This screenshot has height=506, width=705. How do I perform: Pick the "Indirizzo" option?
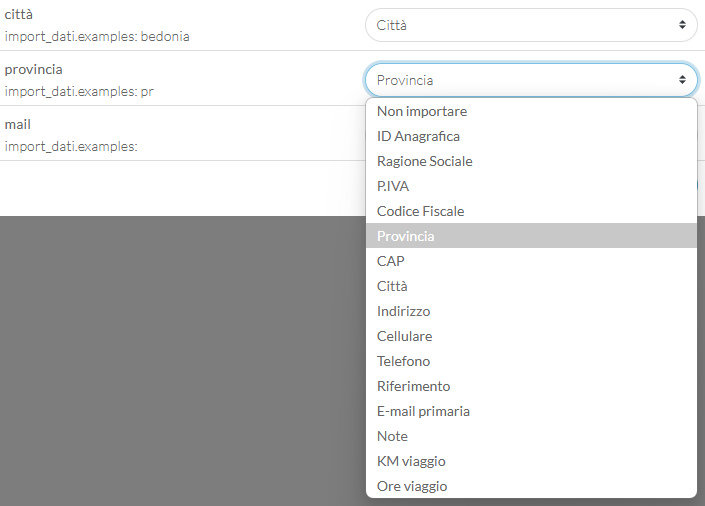tap(531, 311)
